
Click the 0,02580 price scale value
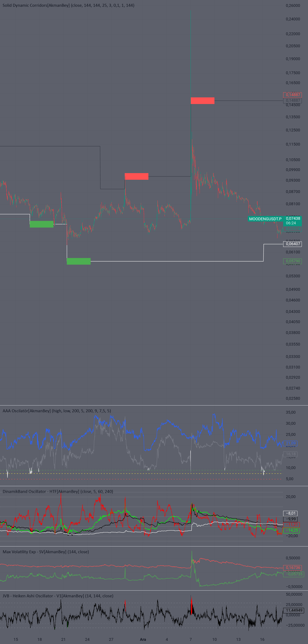pyautogui.click(x=293, y=398)
